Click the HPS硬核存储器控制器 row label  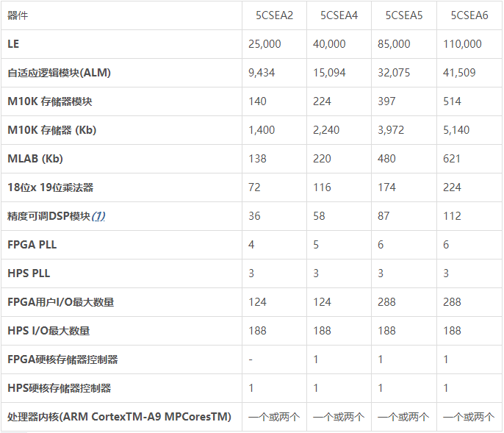pyautogui.click(x=59, y=388)
